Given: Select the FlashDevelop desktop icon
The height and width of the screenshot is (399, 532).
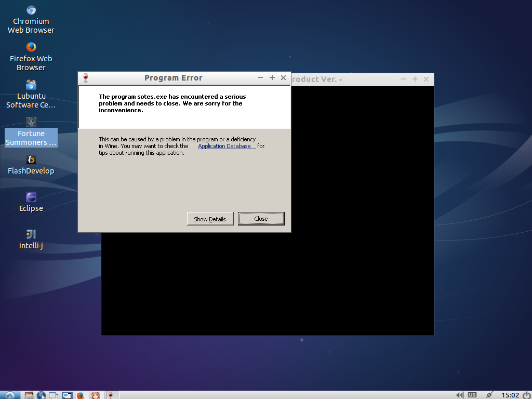Looking at the screenshot, I should click(x=31, y=165).
